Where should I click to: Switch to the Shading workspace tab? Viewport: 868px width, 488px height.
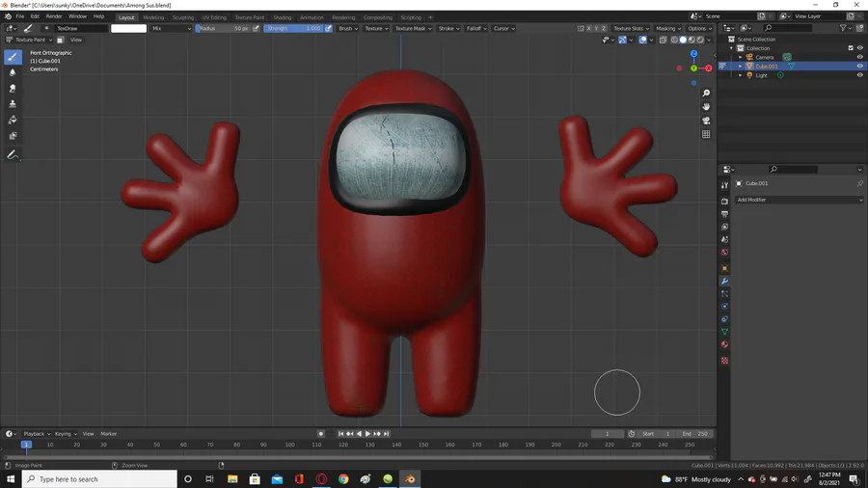pyautogui.click(x=283, y=17)
